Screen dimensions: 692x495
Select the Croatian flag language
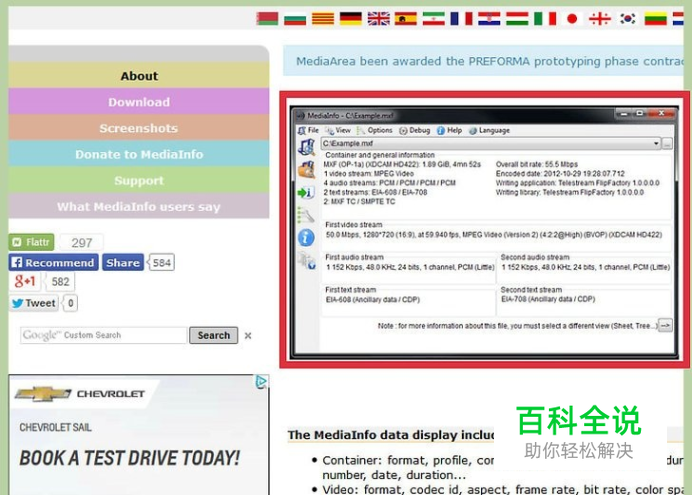coord(489,19)
